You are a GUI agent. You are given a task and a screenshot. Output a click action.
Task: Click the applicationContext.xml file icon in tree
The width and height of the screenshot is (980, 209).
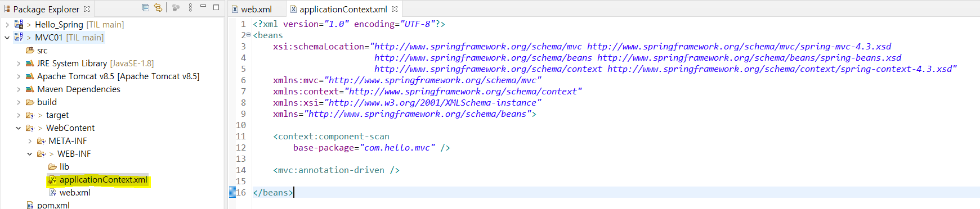pos(52,180)
